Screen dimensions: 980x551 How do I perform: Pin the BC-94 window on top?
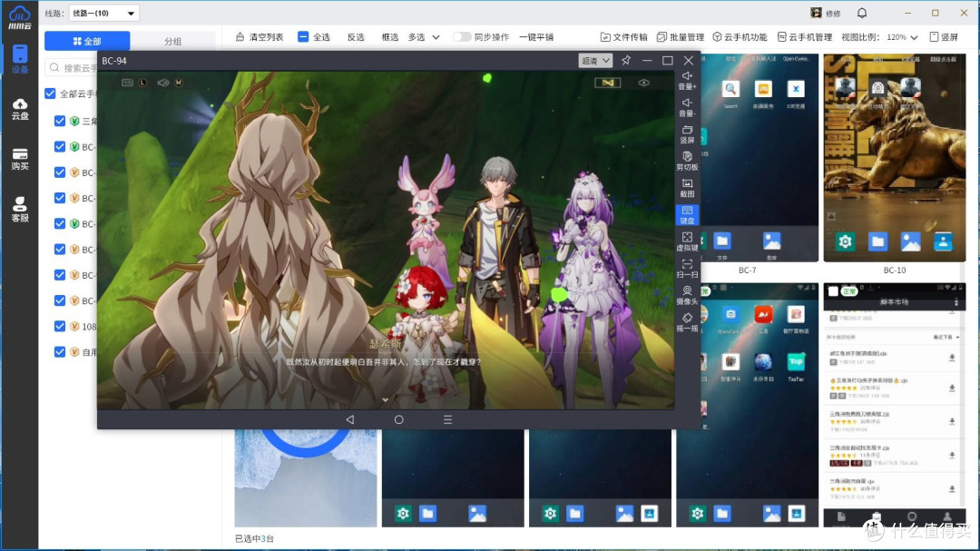pos(625,60)
